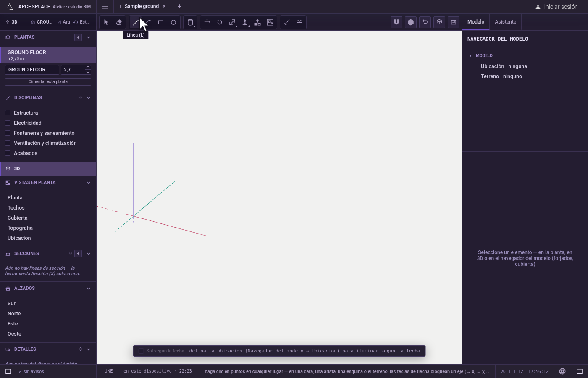Collapse the SECCIONES section chevron
Screen dimensions: 588x378
click(x=89, y=254)
